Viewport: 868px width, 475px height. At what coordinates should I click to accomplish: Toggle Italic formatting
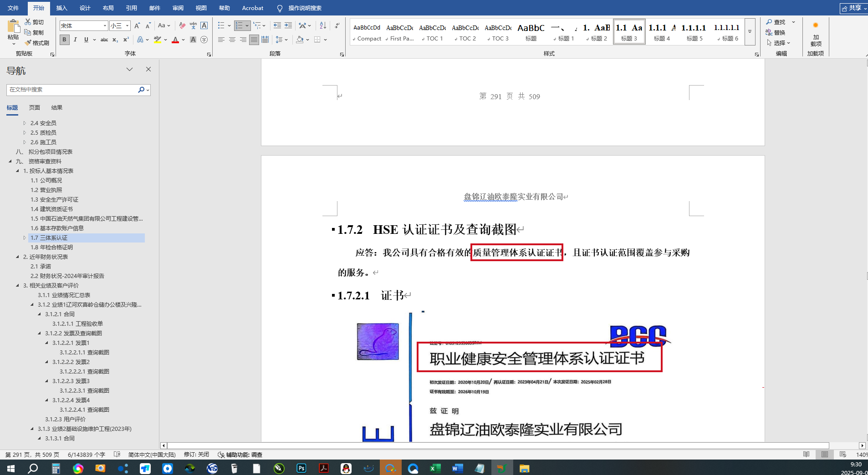point(75,40)
